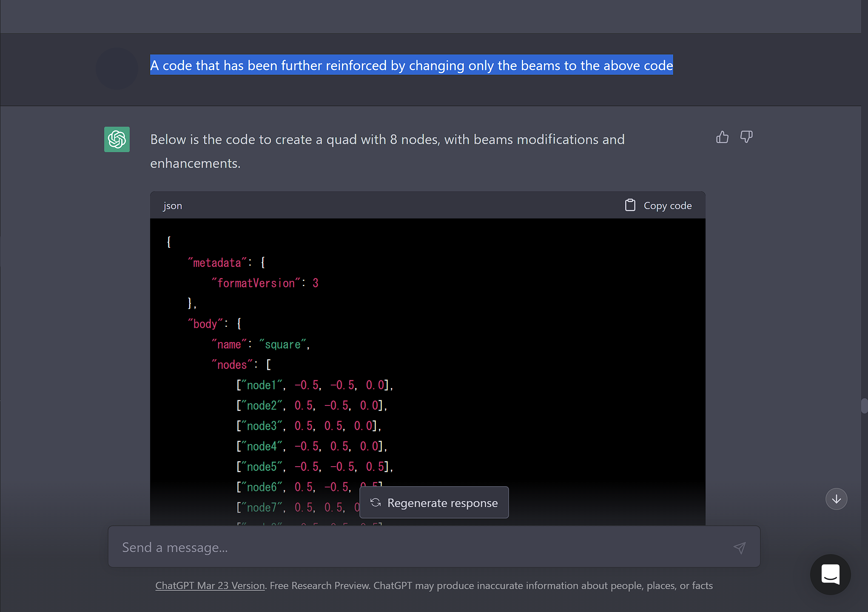The height and width of the screenshot is (612, 868).
Task: Click the "formatVersion": 3 line
Action: tap(265, 283)
